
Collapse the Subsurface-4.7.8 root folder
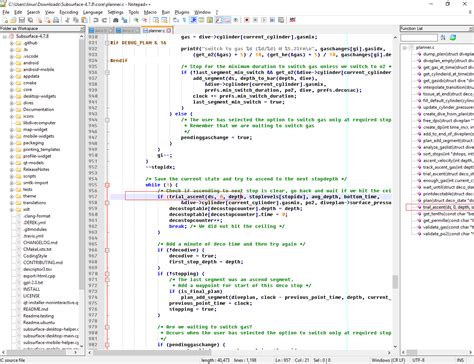[x=5, y=36]
